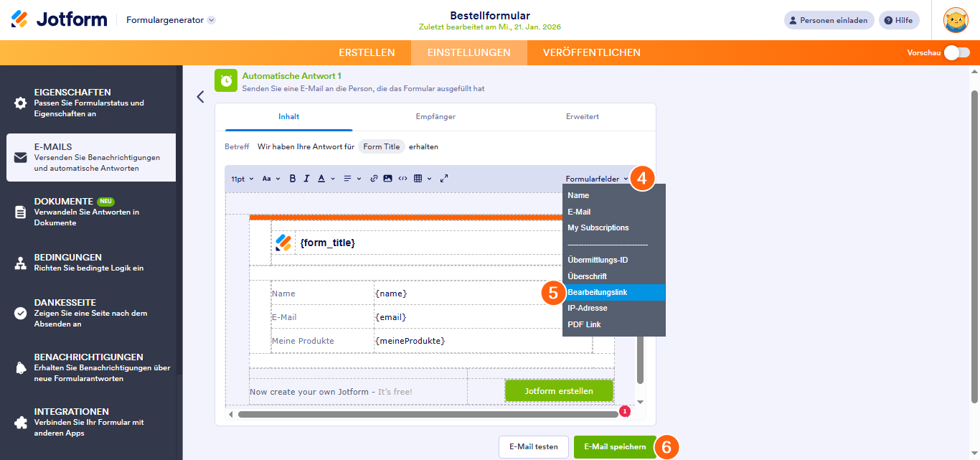This screenshot has height=460, width=980.
Task: Click the E-Mail testen button
Action: coord(533,446)
